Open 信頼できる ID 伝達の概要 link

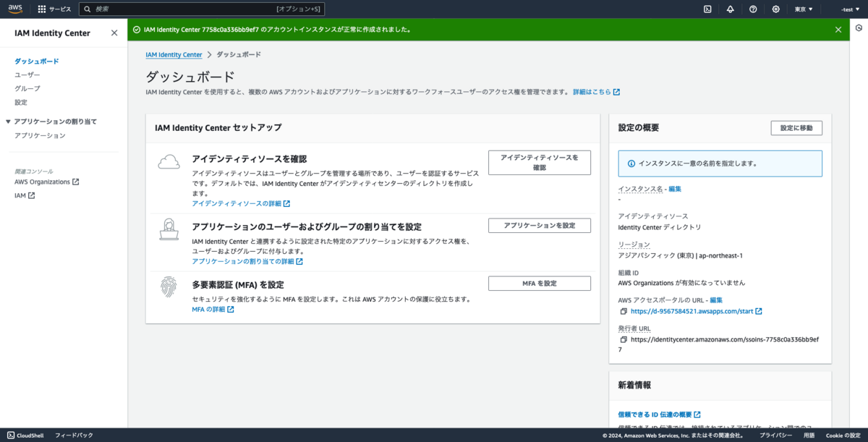coord(660,415)
